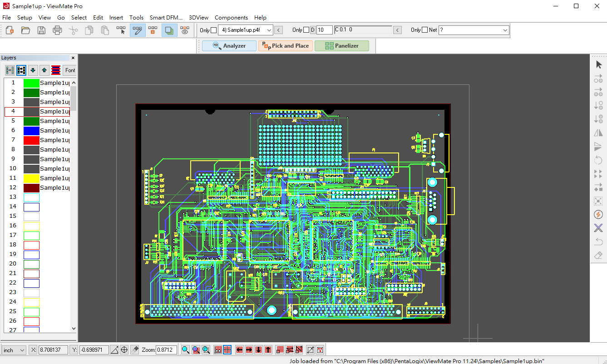Click the move layer up arrow icon
The image size is (607, 364).
coord(44,70)
